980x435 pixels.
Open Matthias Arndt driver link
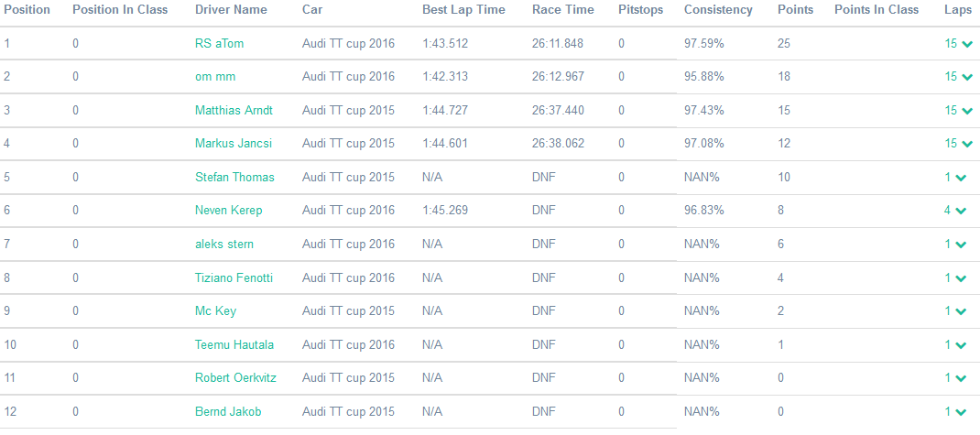[x=234, y=110]
